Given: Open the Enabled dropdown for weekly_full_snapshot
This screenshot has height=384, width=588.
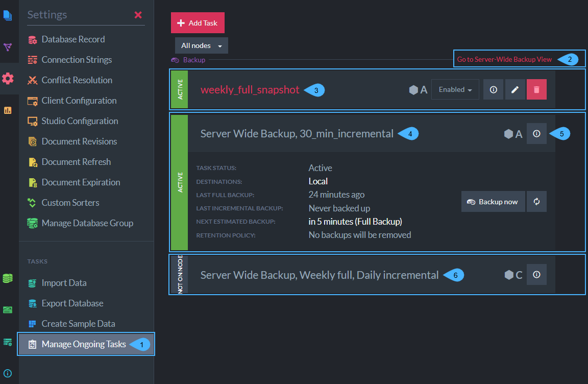Looking at the screenshot, I should click(455, 89).
